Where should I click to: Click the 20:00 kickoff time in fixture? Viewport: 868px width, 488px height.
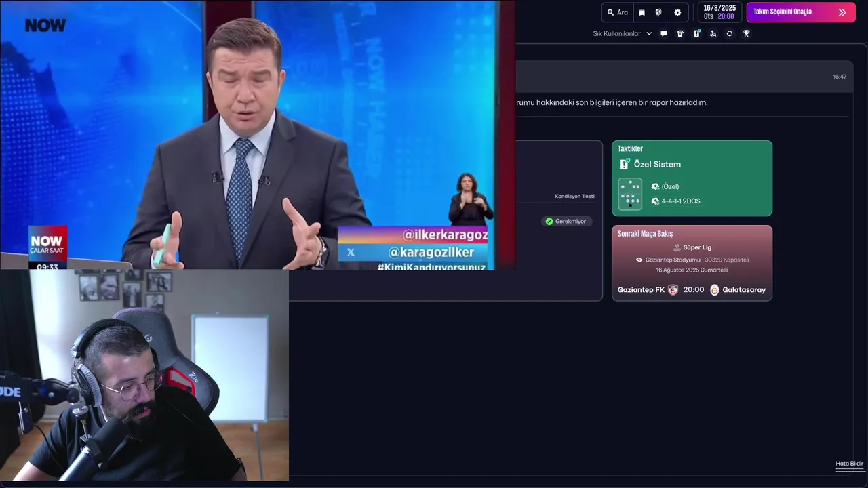(693, 290)
